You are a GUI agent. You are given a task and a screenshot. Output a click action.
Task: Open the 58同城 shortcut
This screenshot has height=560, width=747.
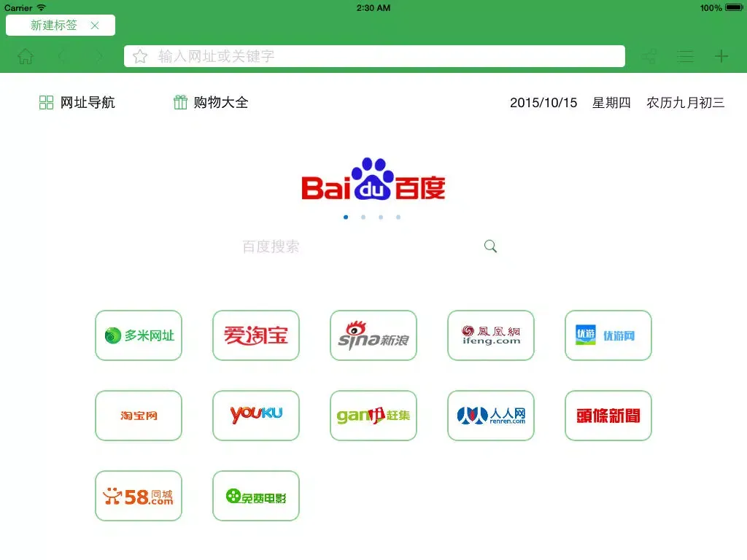[139, 496]
